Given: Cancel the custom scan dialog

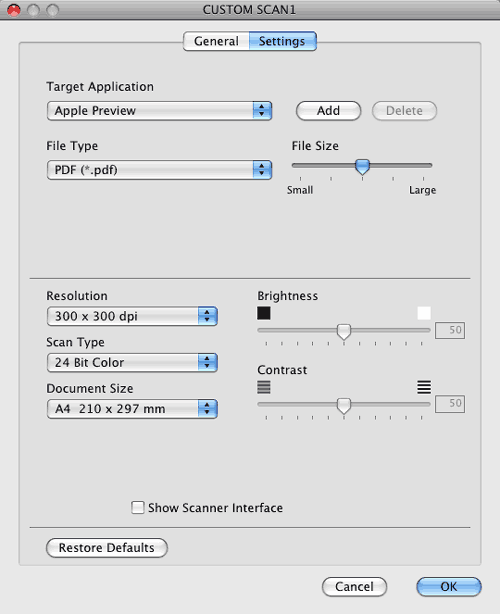Looking at the screenshot, I should (354, 587).
